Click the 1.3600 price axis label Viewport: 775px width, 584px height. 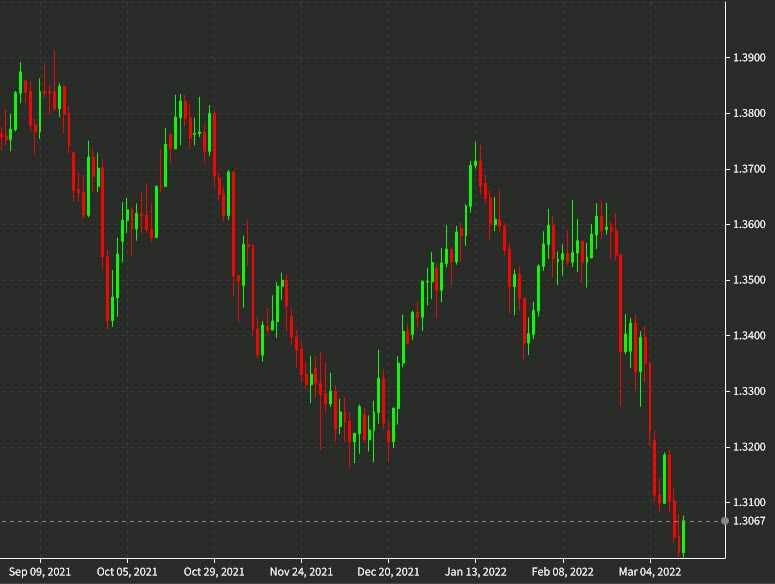tap(749, 224)
